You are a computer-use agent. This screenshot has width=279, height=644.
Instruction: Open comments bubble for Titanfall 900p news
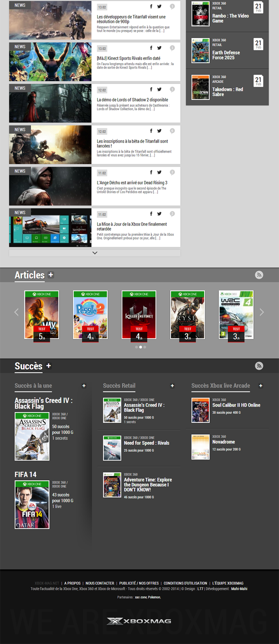coord(172,7)
